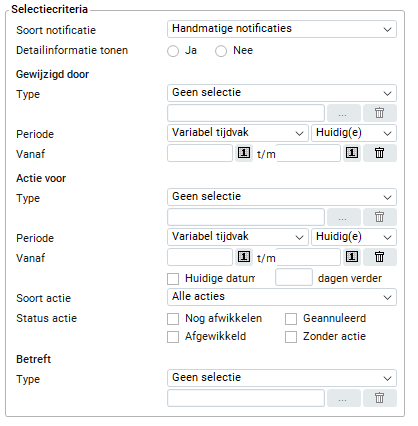The image size is (418, 426).
Task: Open Variabel tijdvak dropdown under Gewijzigd door
Action: [x=238, y=133]
